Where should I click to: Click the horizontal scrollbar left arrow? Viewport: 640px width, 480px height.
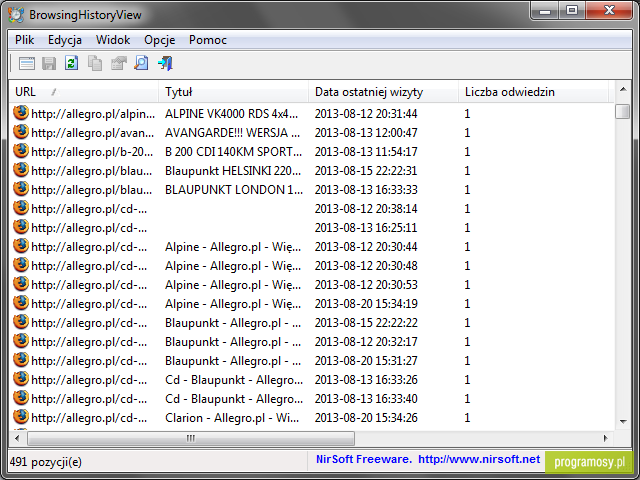tap(17, 438)
